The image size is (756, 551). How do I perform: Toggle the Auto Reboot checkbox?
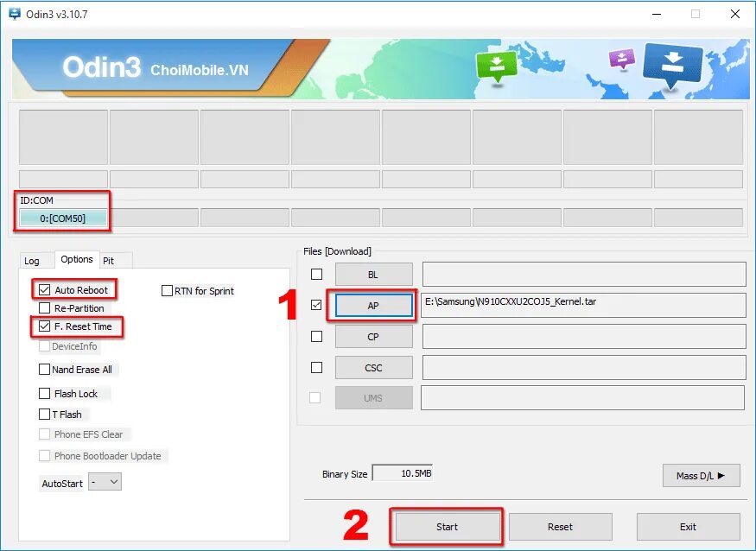coord(44,289)
